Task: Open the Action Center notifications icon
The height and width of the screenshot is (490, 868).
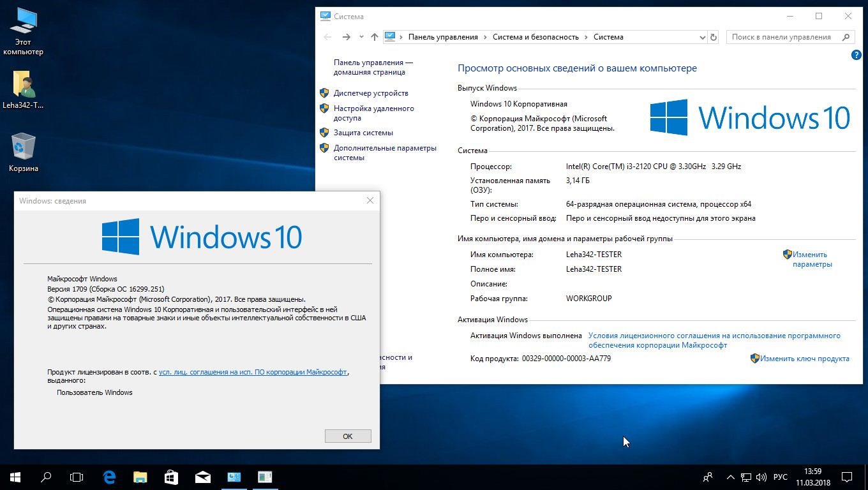Action: (847, 477)
